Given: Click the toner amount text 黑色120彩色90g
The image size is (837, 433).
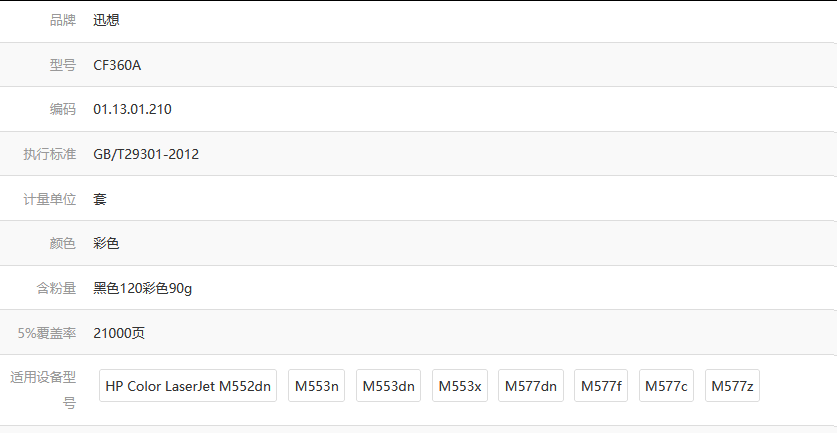Looking at the screenshot, I should pyautogui.click(x=143, y=288).
